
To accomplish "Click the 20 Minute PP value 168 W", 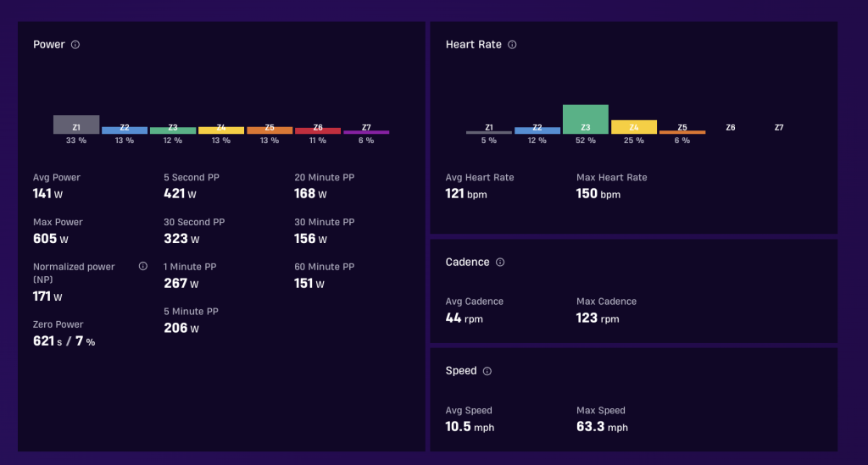I will tap(310, 194).
